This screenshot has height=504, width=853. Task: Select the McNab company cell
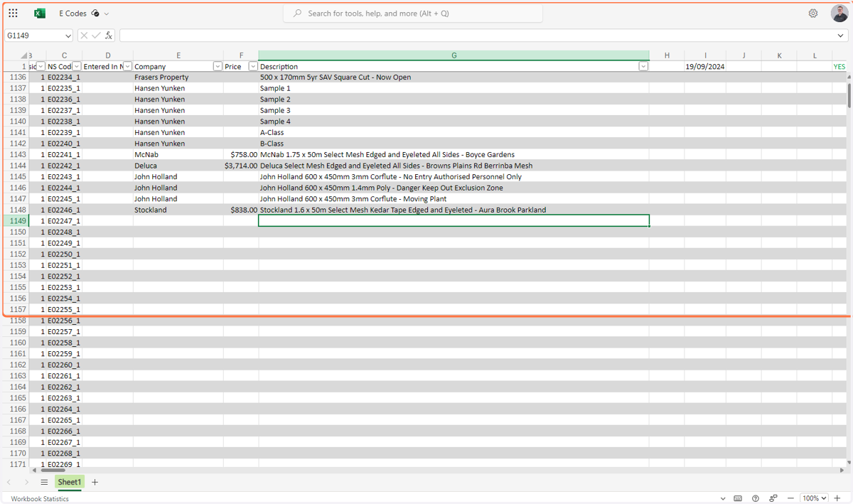click(x=178, y=154)
